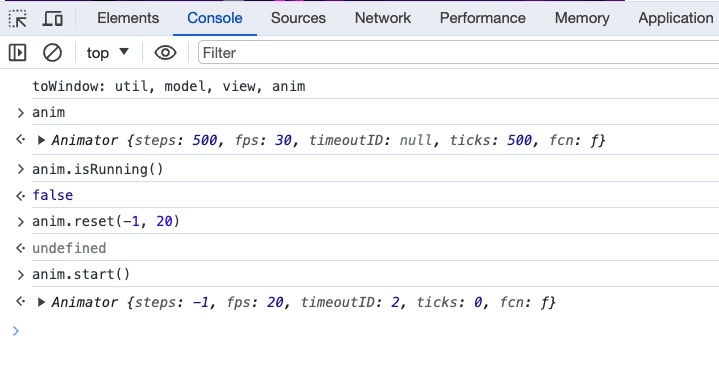Click the empty console prompt line
Viewport: 719px width, 368px height.
(367, 331)
